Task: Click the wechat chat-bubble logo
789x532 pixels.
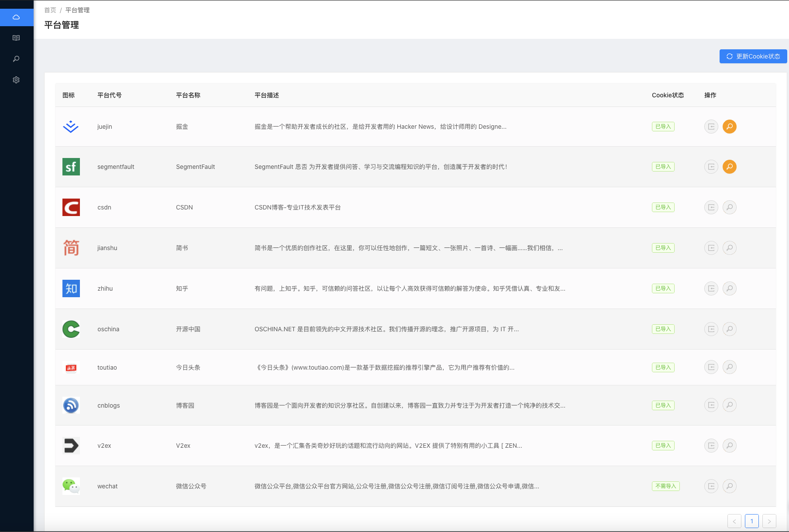Action: pos(71,486)
